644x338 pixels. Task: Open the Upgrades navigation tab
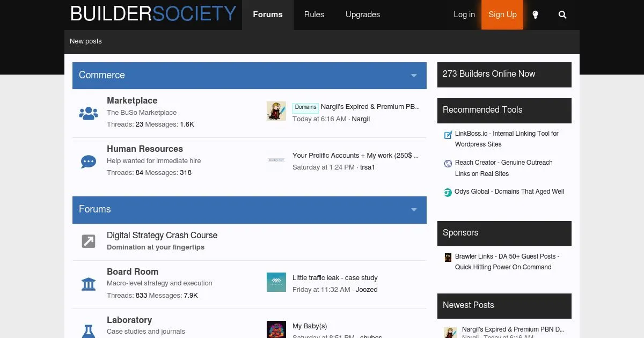pyautogui.click(x=363, y=14)
